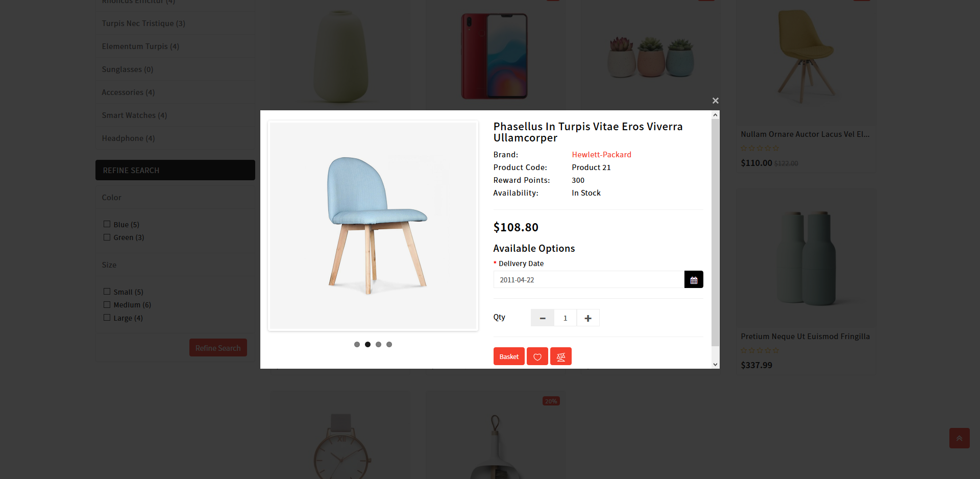Enable the Medium size filter
Image resolution: width=980 pixels, height=479 pixels.
(x=107, y=304)
